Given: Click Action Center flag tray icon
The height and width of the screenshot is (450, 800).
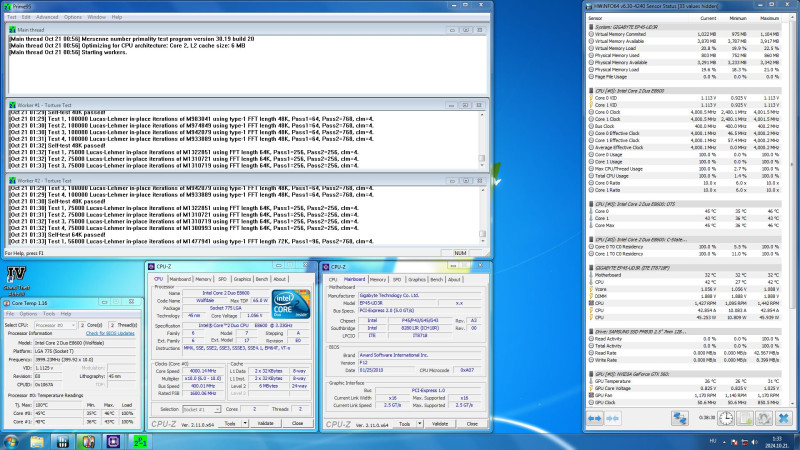Looking at the screenshot, I should click(x=734, y=442).
